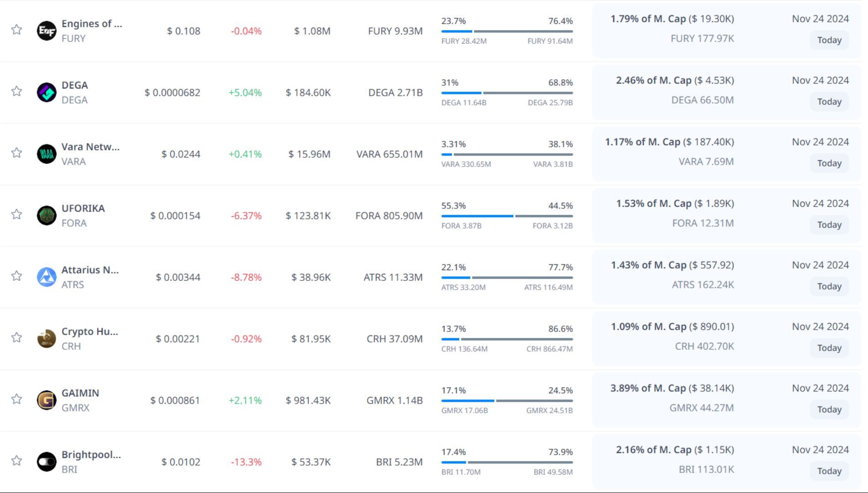
Task: Open the Attarius Network name link
Action: (x=90, y=270)
